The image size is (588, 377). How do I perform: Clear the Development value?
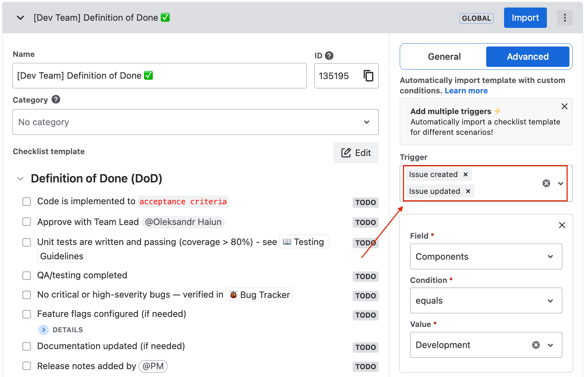point(536,345)
